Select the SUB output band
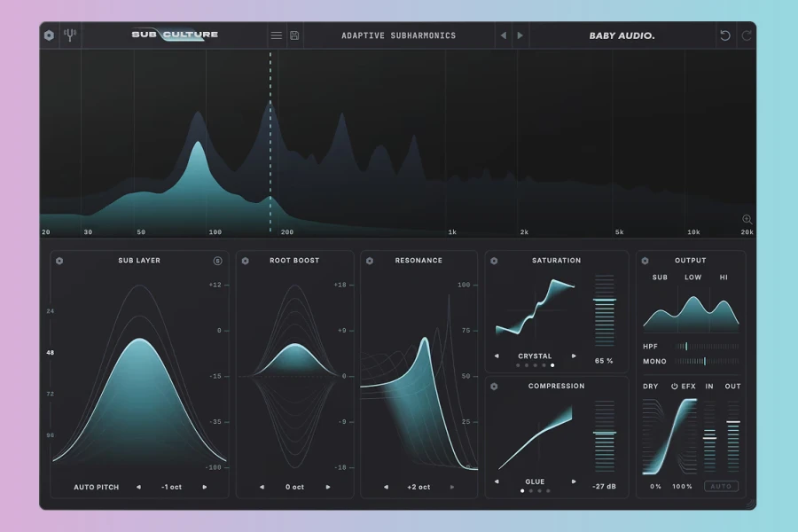Screen dimensions: 798x532 point(660,278)
